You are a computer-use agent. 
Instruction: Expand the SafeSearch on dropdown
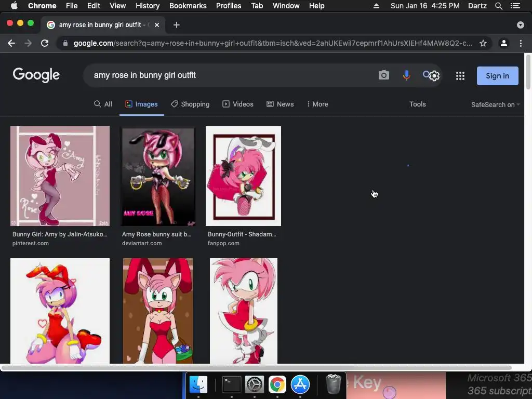pos(495,104)
